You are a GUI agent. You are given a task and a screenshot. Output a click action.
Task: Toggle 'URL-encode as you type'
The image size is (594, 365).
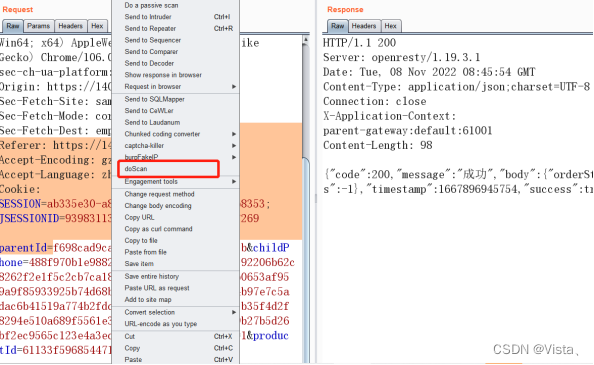[x=176, y=324]
